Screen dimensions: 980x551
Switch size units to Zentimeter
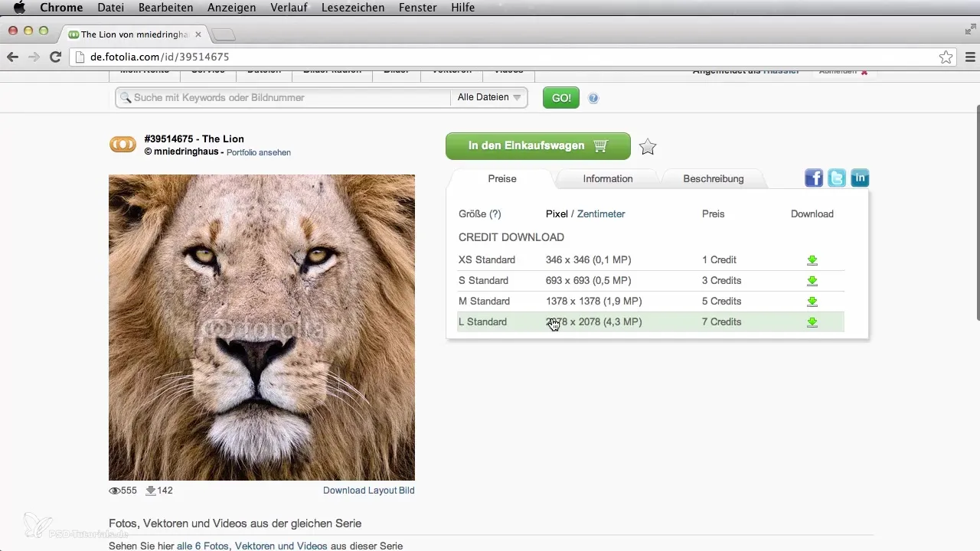[x=601, y=214]
